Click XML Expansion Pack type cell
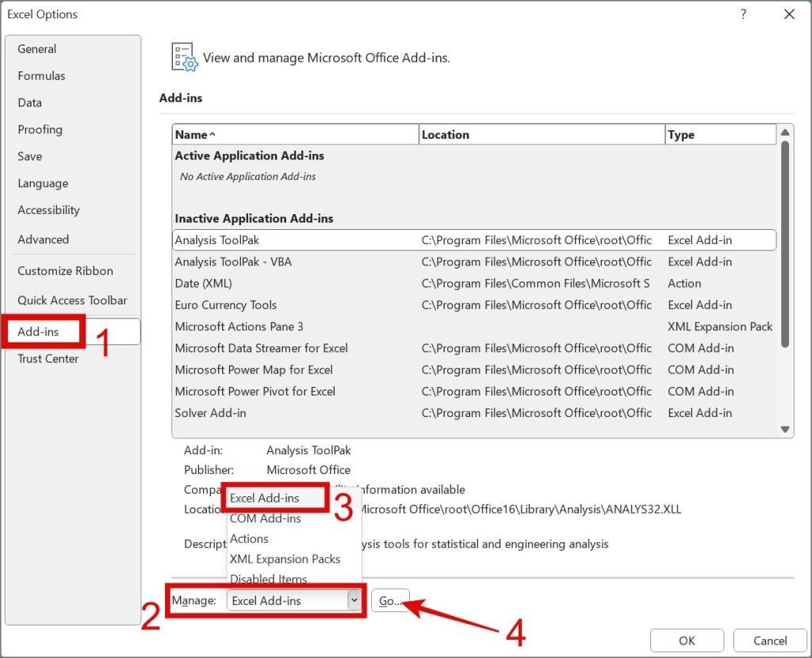The image size is (812, 658). pos(720,327)
